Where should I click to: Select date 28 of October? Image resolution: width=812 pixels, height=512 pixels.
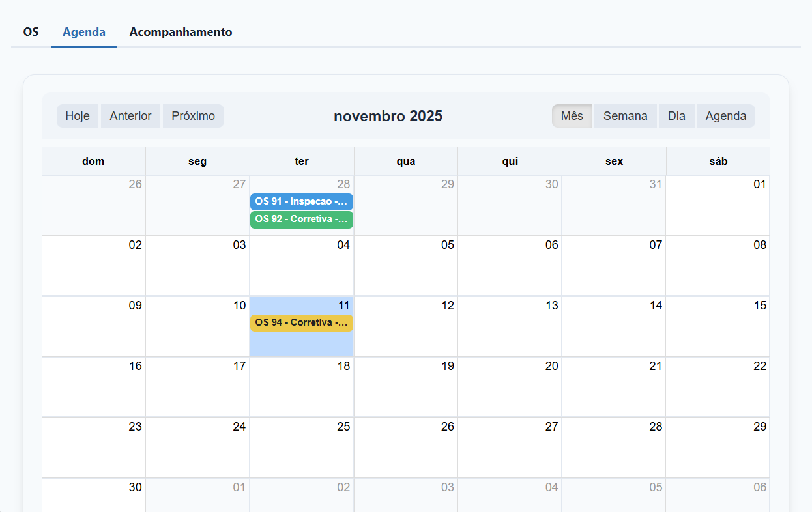[343, 184]
